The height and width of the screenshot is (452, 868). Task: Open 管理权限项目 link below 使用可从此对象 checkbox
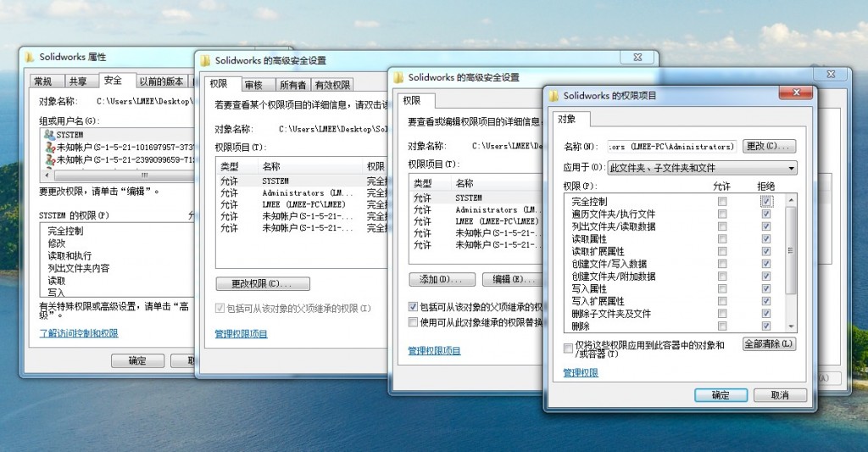[434, 350]
